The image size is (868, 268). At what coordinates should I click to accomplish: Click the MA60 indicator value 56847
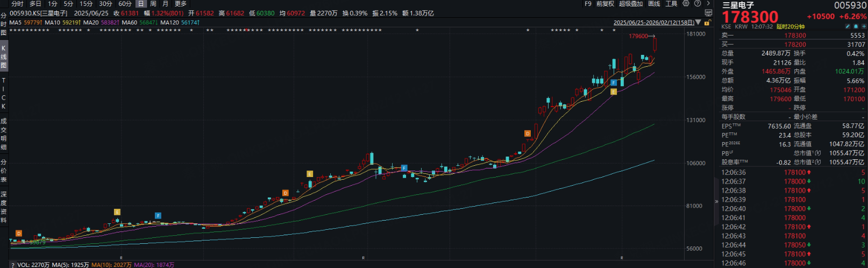pos(148,23)
